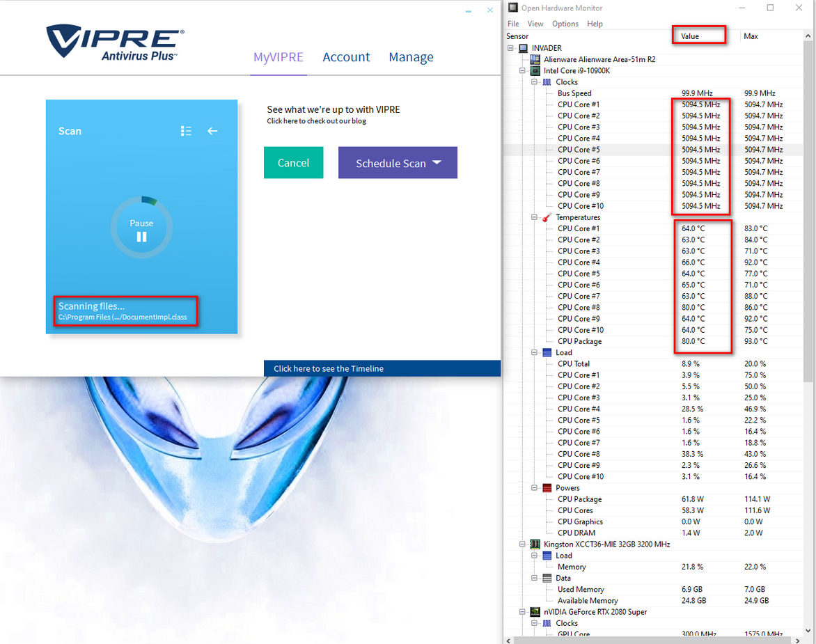Click the 61.8 W CPU Package value
Screen dimensions: 816x644
(693, 499)
